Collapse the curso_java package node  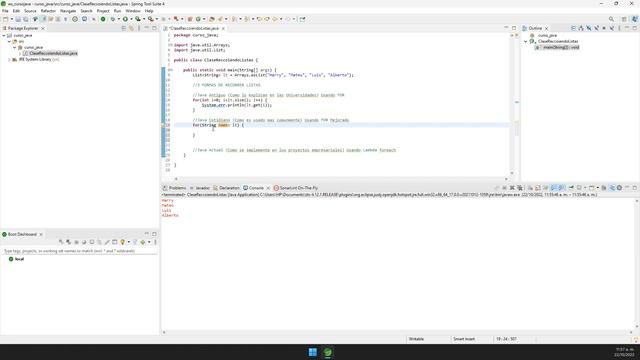tap(15, 47)
